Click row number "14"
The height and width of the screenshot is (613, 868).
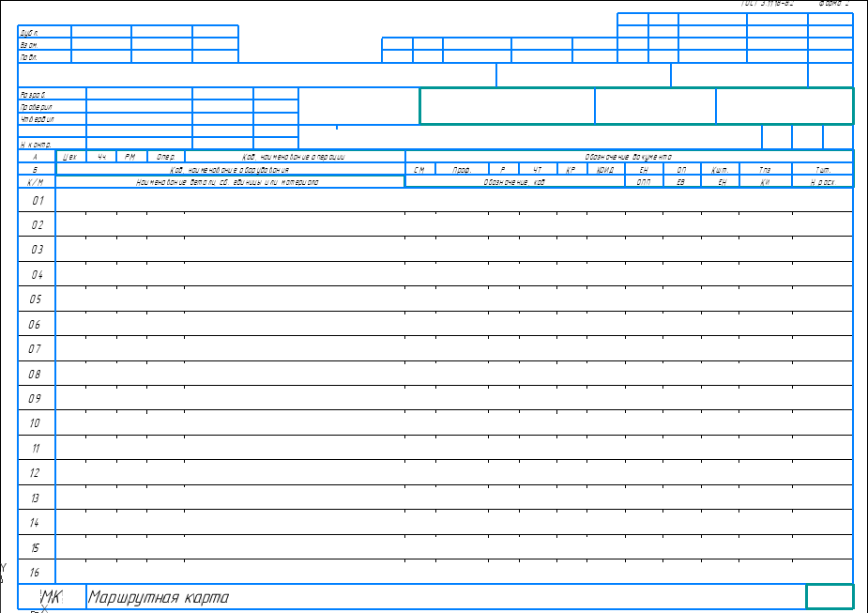coord(35,522)
